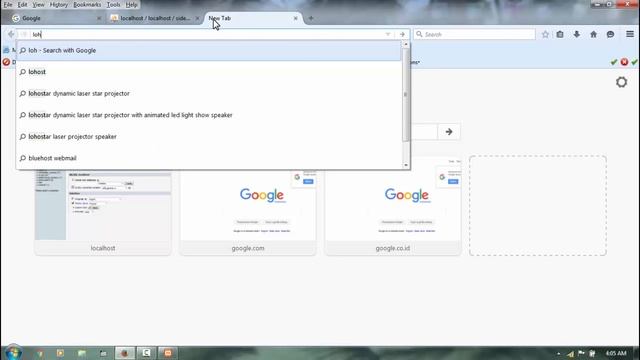The image size is (640, 360).
Task: Close the New Tab tab
Action: coord(296,18)
